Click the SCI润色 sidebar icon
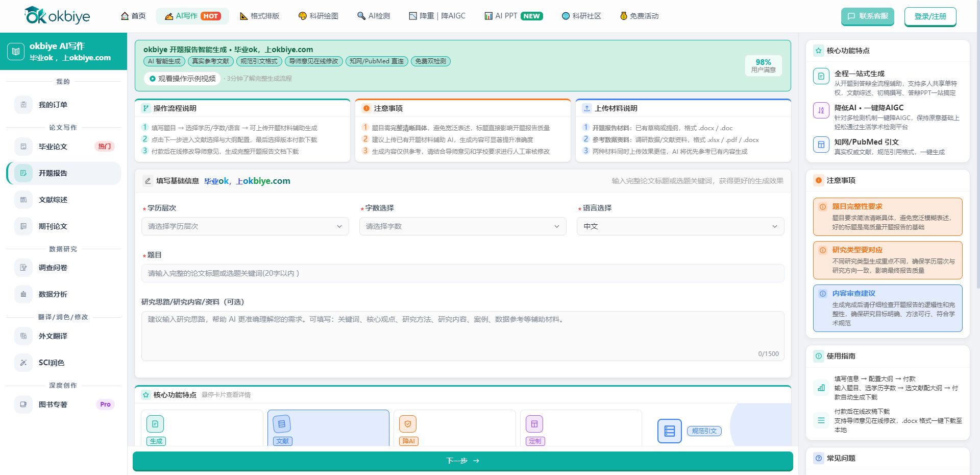This screenshot has height=475, width=980. click(23, 363)
